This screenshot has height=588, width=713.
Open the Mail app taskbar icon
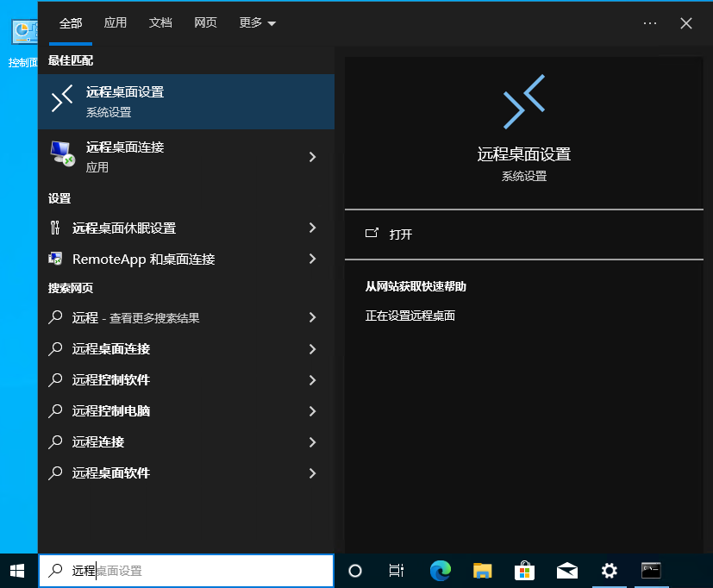tap(566, 570)
